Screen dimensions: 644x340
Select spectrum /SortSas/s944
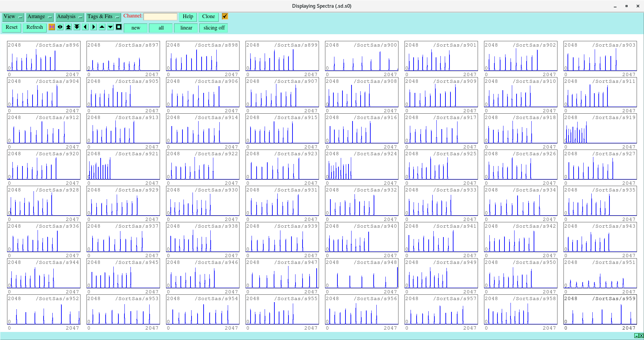pyautogui.click(x=44, y=273)
